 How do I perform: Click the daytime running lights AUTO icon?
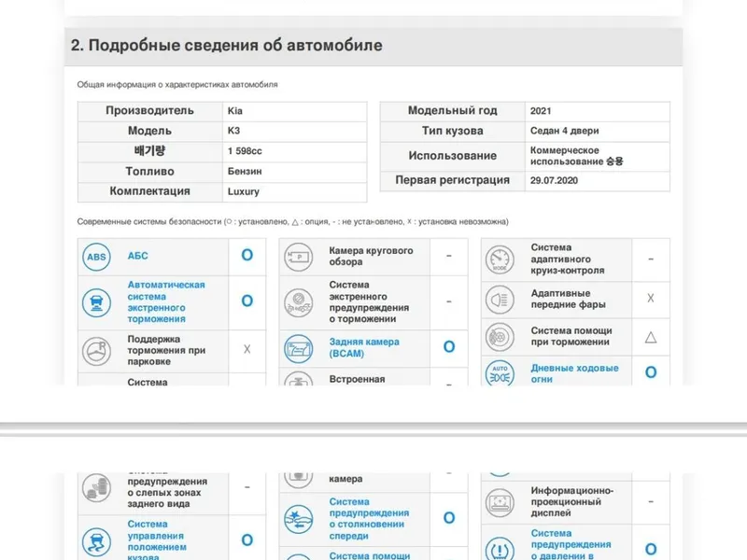tap(500, 373)
